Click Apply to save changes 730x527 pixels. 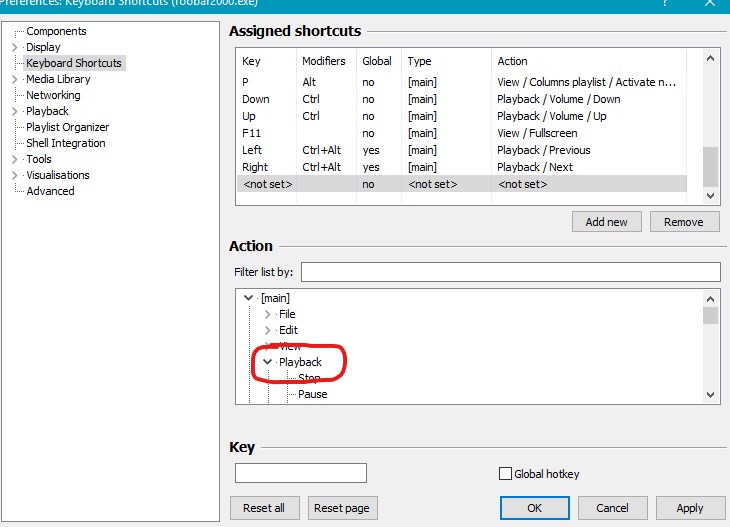pos(689,508)
